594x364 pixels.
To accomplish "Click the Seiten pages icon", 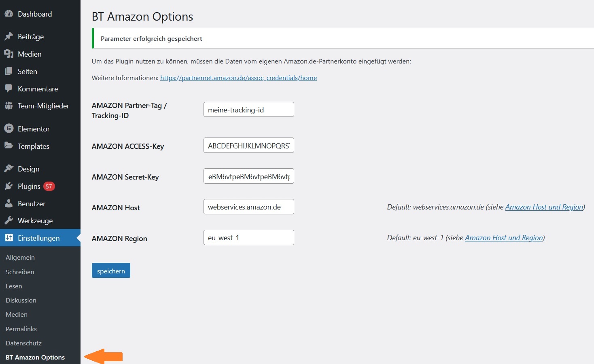I will click(8, 71).
